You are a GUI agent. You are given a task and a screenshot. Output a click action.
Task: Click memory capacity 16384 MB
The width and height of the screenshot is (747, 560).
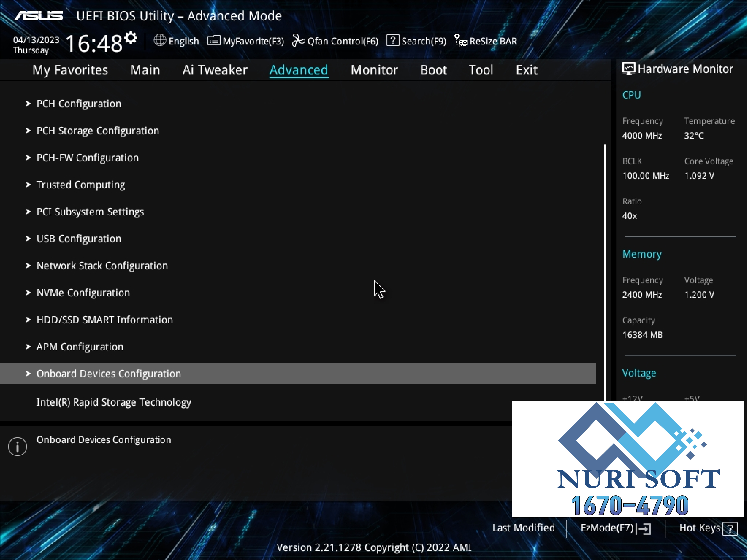[x=642, y=335]
